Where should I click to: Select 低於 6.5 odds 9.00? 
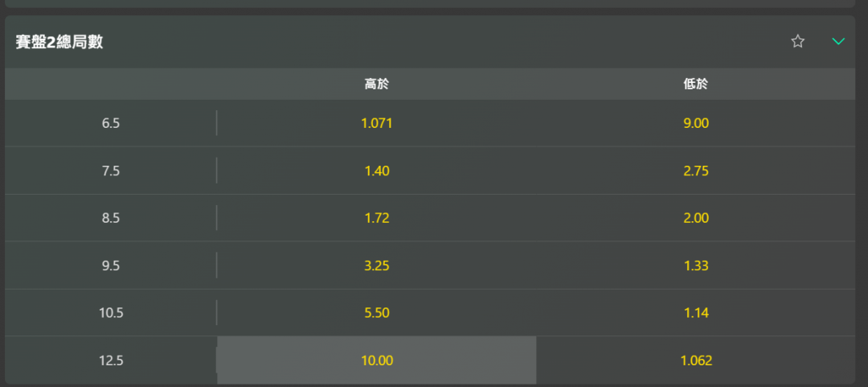(x=696, y=123)
